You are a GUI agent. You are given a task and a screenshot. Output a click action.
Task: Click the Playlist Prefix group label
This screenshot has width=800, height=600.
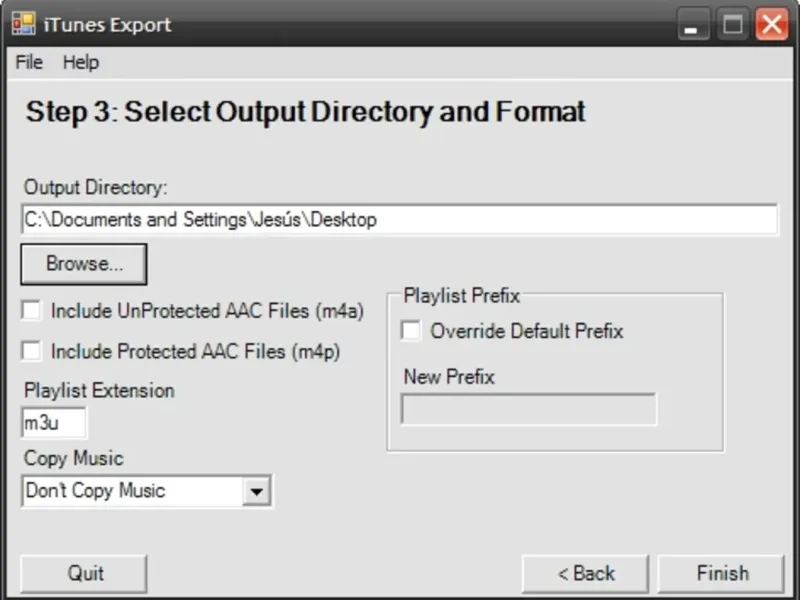click(x=461, y=295)
